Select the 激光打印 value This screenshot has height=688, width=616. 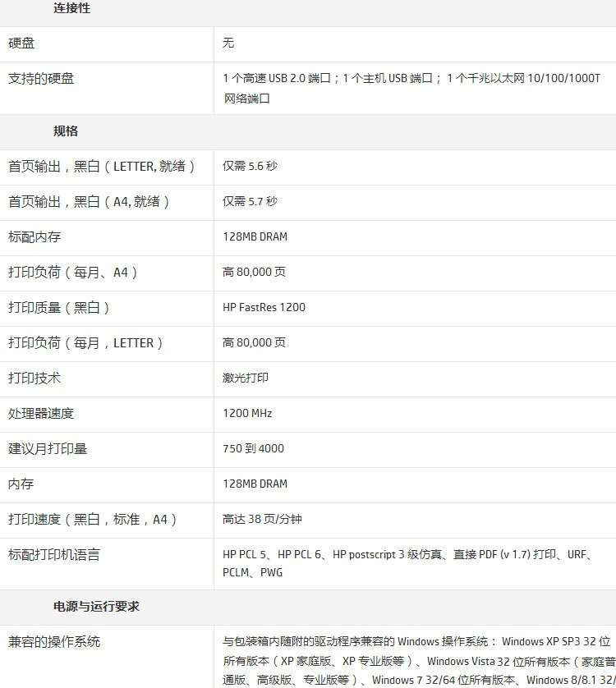246,378
